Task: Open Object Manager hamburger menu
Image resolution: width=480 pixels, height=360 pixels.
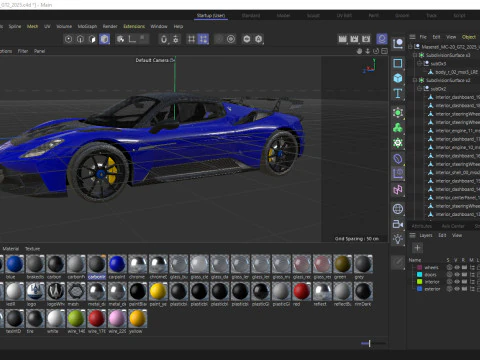Action: (412, 37)
